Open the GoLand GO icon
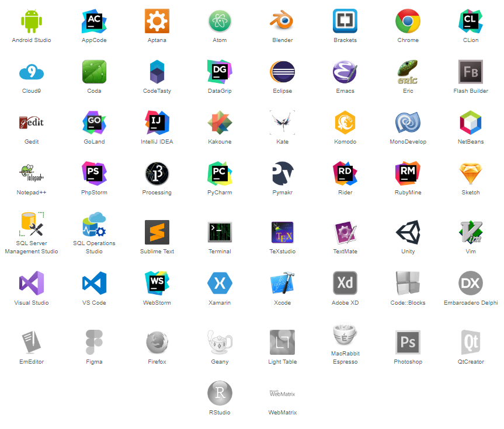 click(x=94, y=123)
